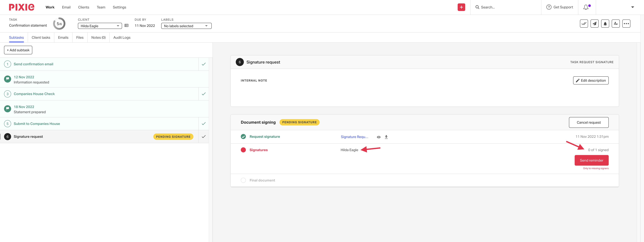Click the task reminder bell icon
Viewport: 644px width, 242px height.
[x=605, y=24]
